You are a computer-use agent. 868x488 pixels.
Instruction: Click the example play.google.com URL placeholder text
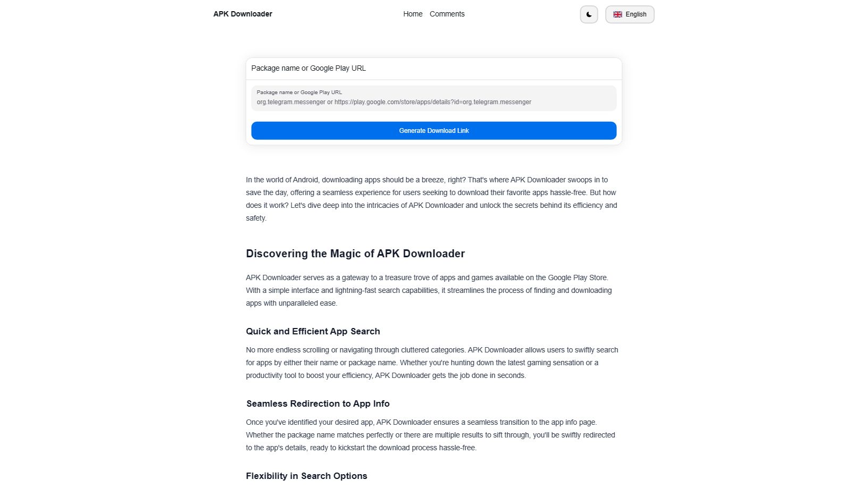433,102
